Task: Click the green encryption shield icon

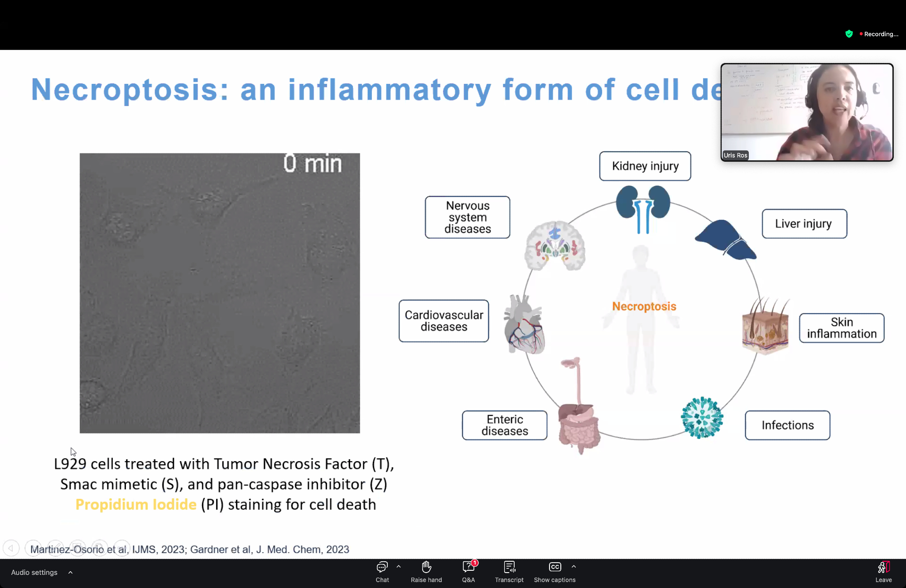Action: [x=849, y=34]
